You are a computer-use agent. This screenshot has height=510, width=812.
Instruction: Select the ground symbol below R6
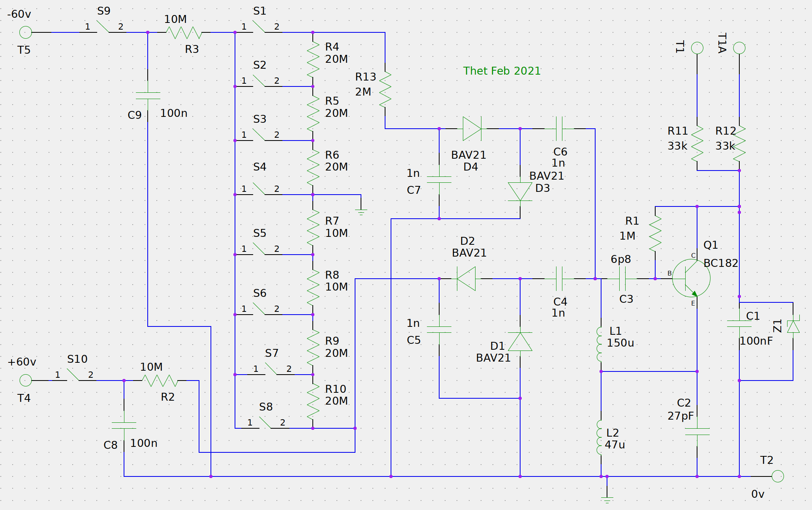point(361,212)
